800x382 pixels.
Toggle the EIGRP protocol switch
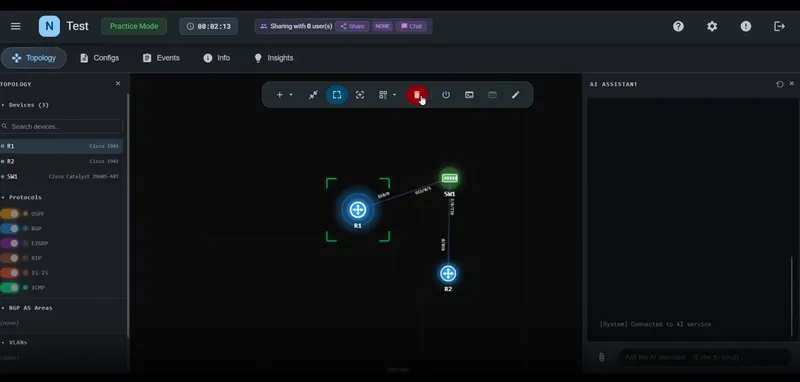[x=10, y=243]
